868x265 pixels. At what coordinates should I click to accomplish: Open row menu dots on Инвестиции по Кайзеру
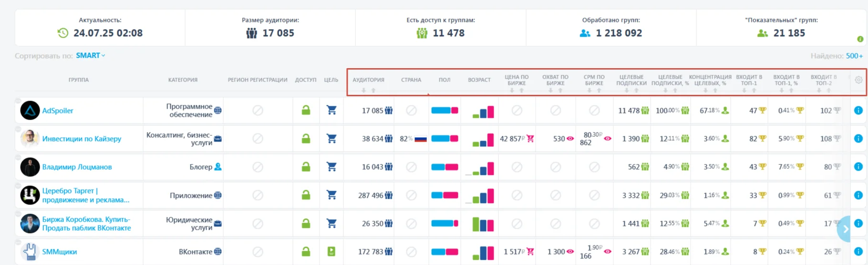click(18, 129)
